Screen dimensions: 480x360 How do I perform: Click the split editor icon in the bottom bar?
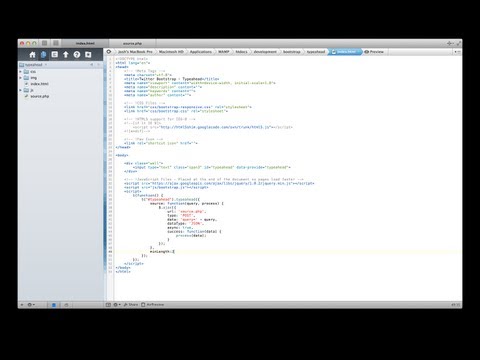coord(108,305)
